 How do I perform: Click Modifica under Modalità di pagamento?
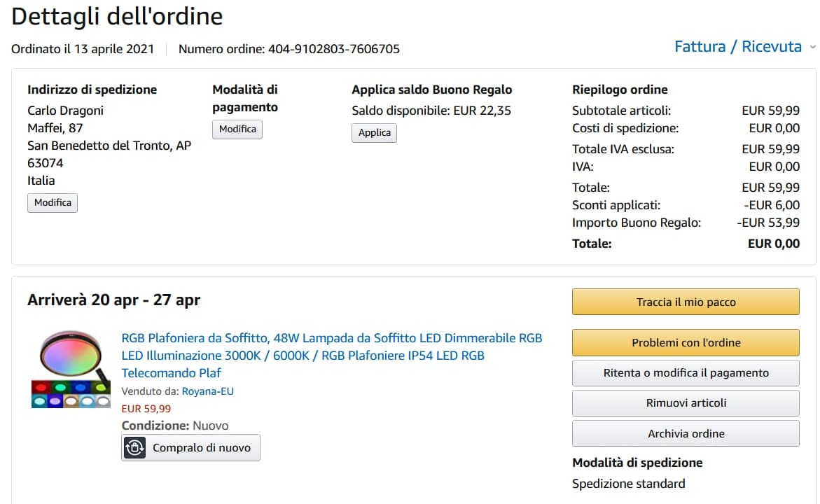pyautogui.click(x=237, y=129)
